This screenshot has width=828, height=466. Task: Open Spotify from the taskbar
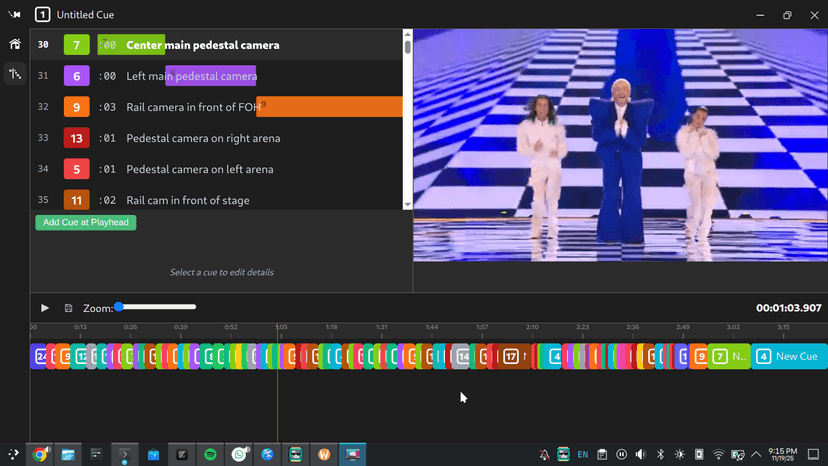click(x=211, y=454)
